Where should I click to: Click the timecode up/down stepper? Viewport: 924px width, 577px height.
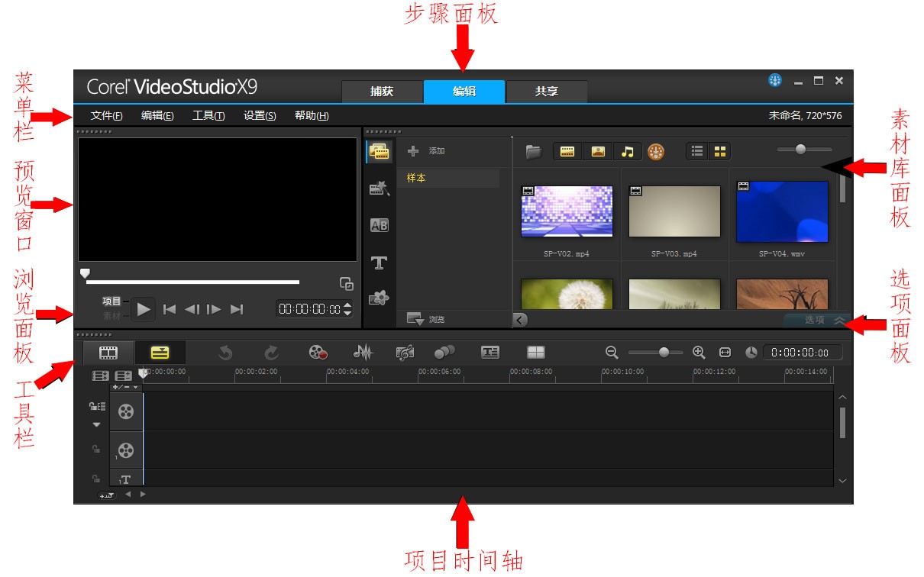(x=347, y=309)
